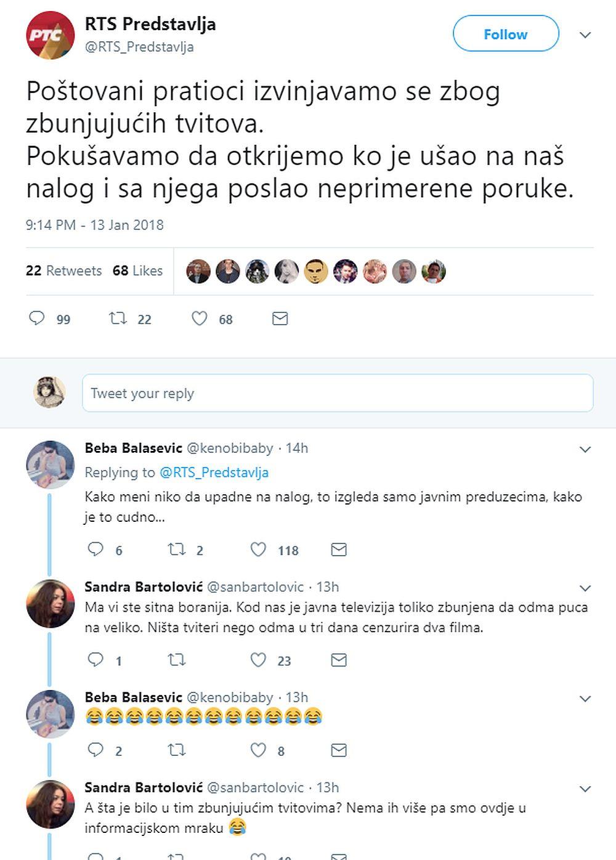Open the dropdown on Sandra Bartolović's reply
This screenshot has height=860, width=616.
click(585, 588)
